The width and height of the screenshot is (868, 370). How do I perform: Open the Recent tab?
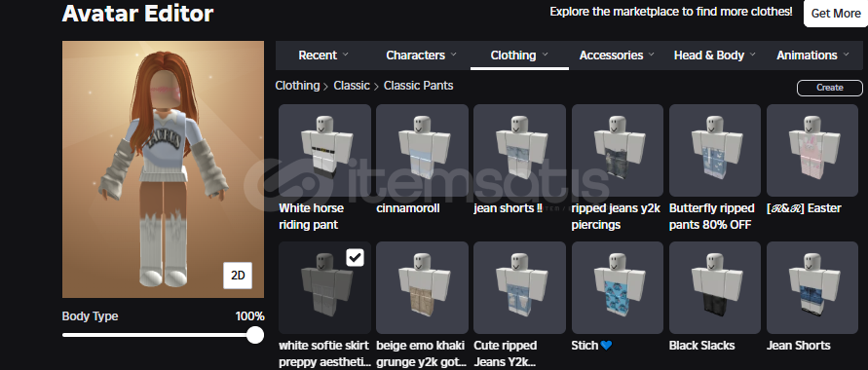pyautogui.click(x=323, y=55)
